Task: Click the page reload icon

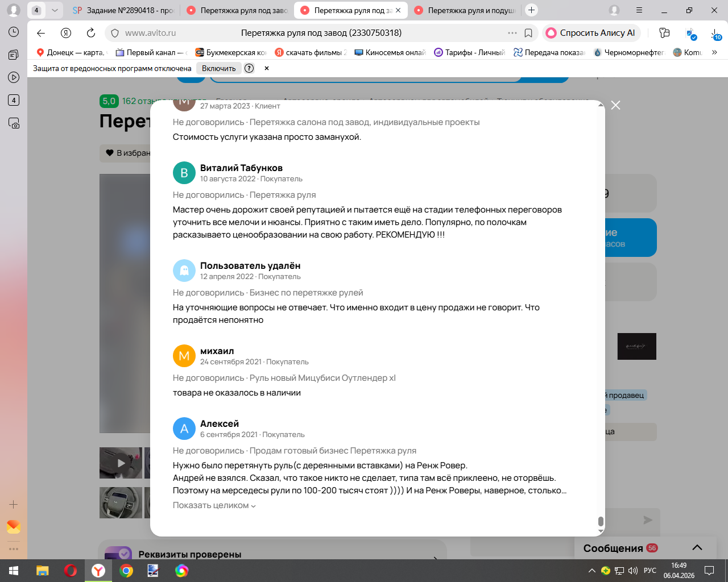Action: [x=91, y=33]
